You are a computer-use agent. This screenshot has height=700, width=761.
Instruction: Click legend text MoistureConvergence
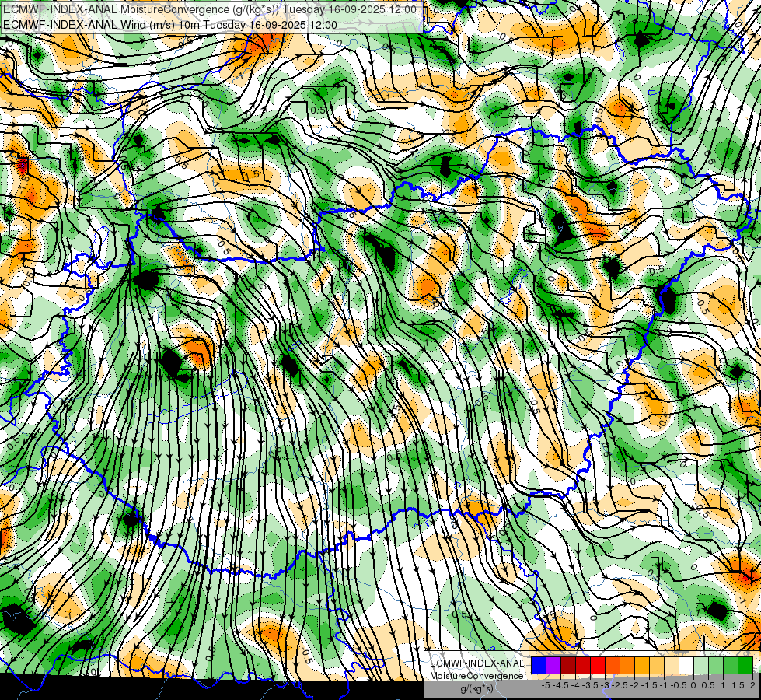[x=476, y=676]
